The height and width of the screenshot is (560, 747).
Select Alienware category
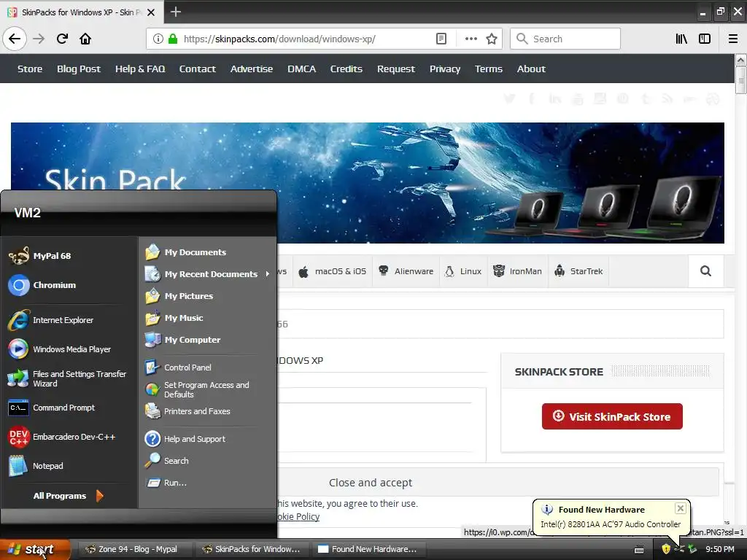406,271
